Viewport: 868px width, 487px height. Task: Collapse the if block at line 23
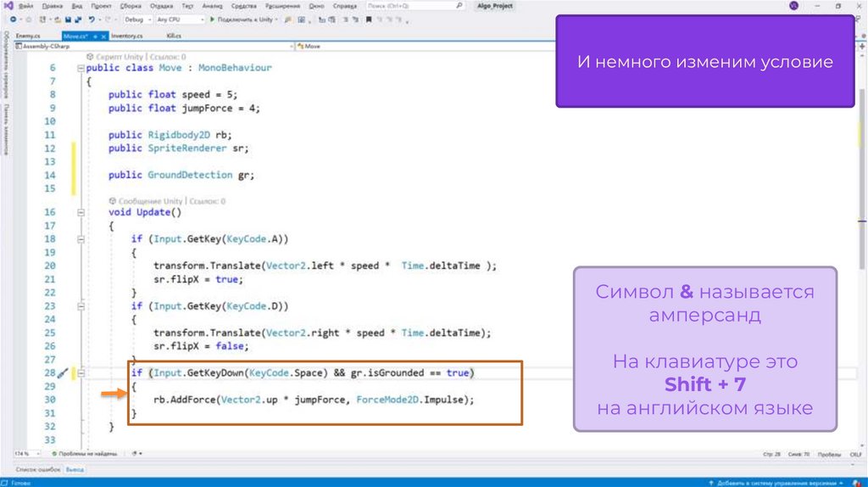point(81,306)
